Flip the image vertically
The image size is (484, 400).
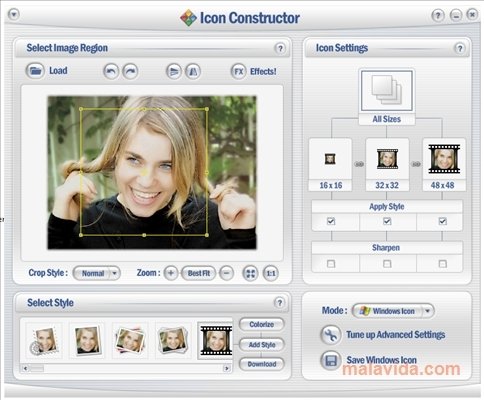point(174,71)
